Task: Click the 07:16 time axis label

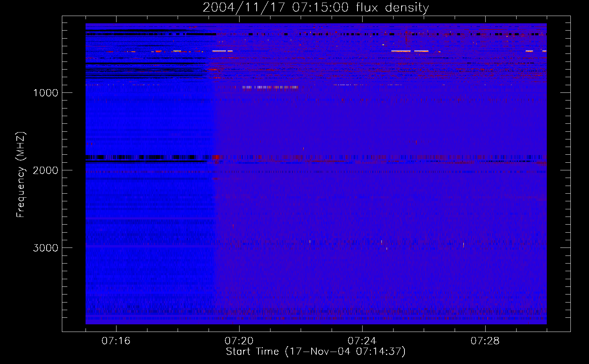Action: [116, 341]
